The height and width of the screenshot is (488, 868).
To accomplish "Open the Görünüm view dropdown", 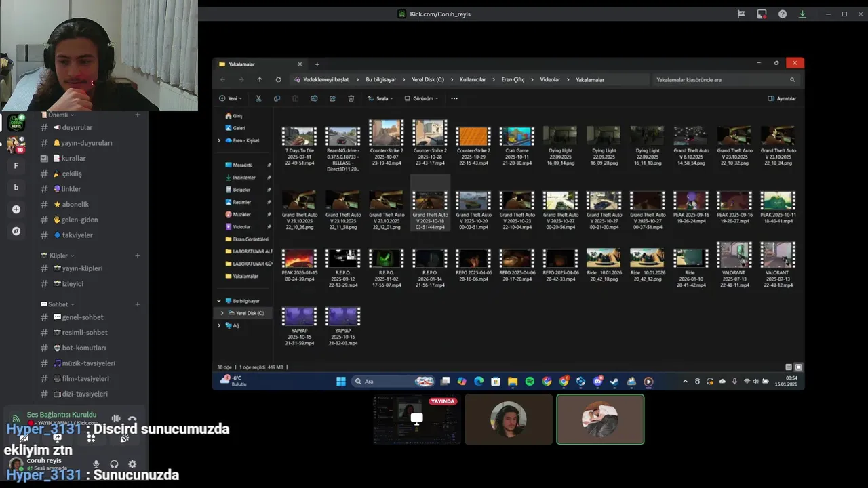I will [421, 98].
